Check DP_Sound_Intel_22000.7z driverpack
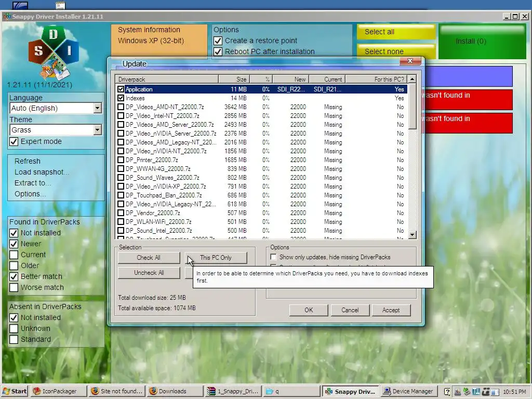 pyautogui.click(x=121, y=230)
